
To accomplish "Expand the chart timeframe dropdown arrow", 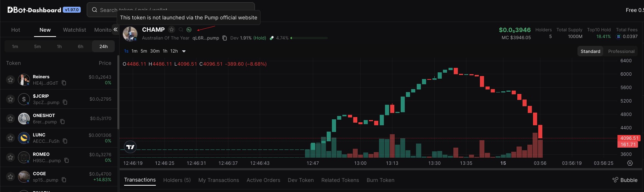I will point(184,51).
